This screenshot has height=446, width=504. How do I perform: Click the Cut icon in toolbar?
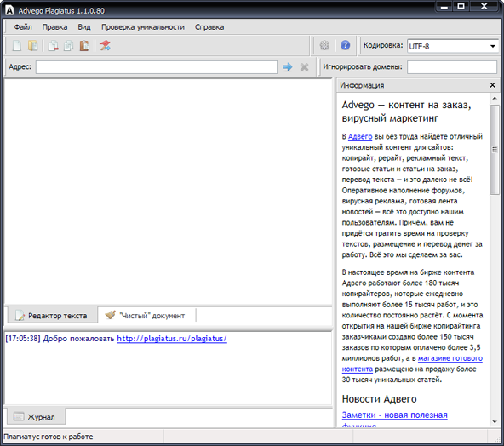[54, 46]
